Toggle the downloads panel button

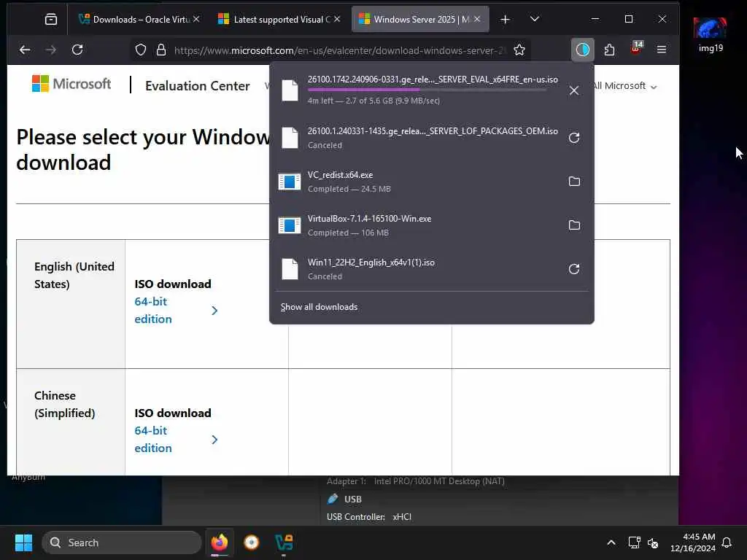coord(582,50)
